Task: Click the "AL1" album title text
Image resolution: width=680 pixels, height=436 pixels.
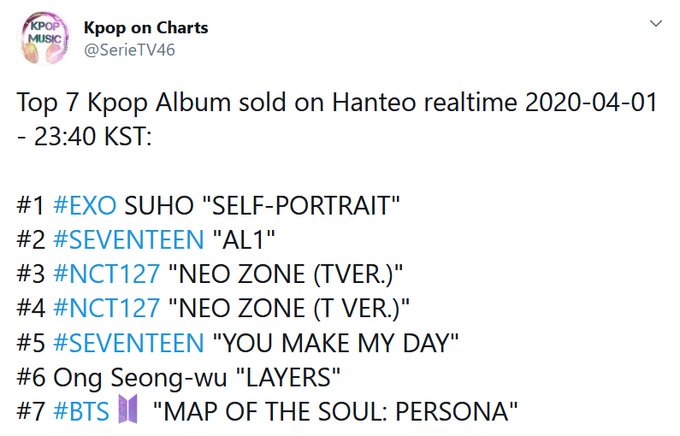Action: pos(244,239)
